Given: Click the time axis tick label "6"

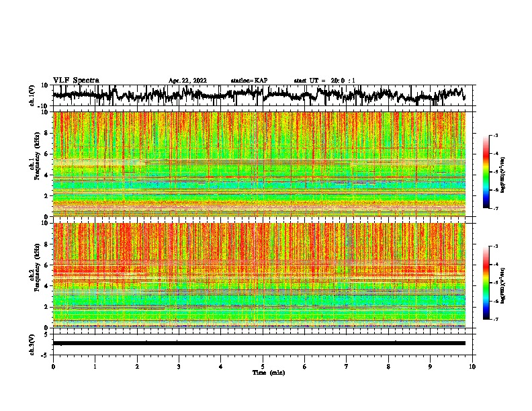Looking at the screenshot, I should tap(305, 367).
